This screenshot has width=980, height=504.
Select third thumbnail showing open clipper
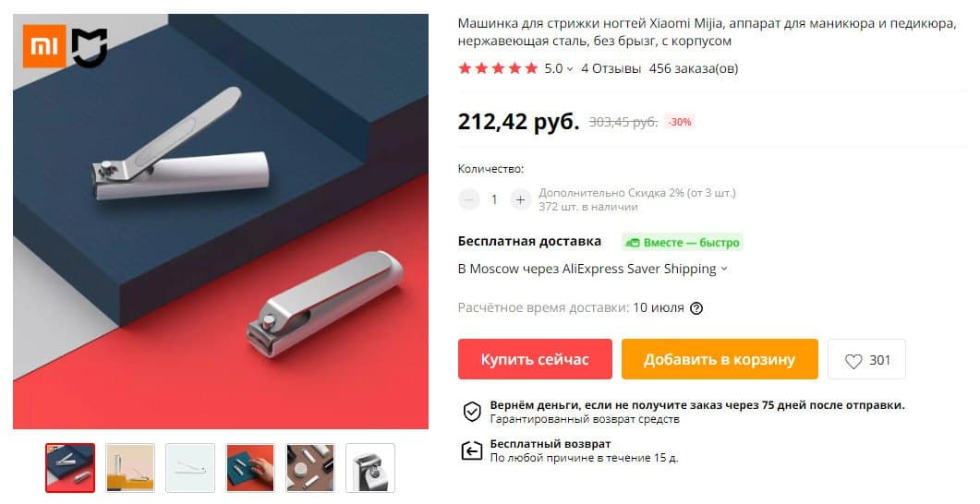(190, 468)
